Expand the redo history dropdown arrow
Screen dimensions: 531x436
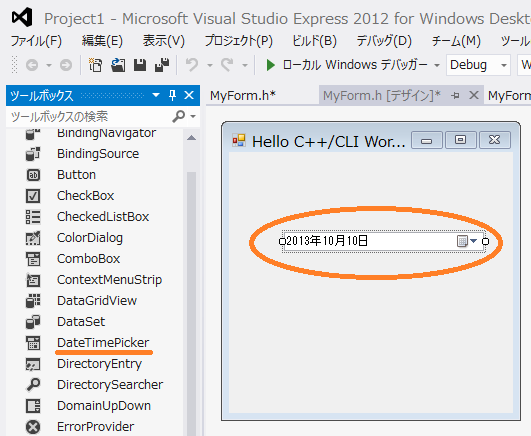click(245, 65)
